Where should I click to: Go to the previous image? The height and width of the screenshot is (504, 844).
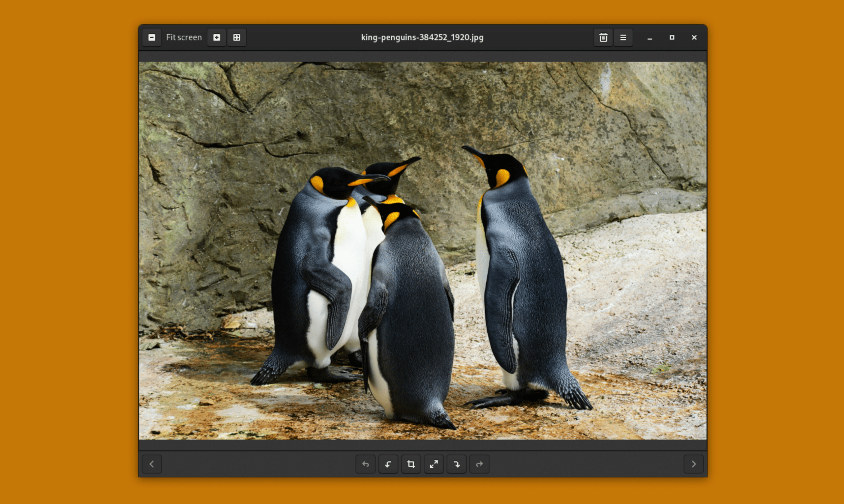pos(152,464)
